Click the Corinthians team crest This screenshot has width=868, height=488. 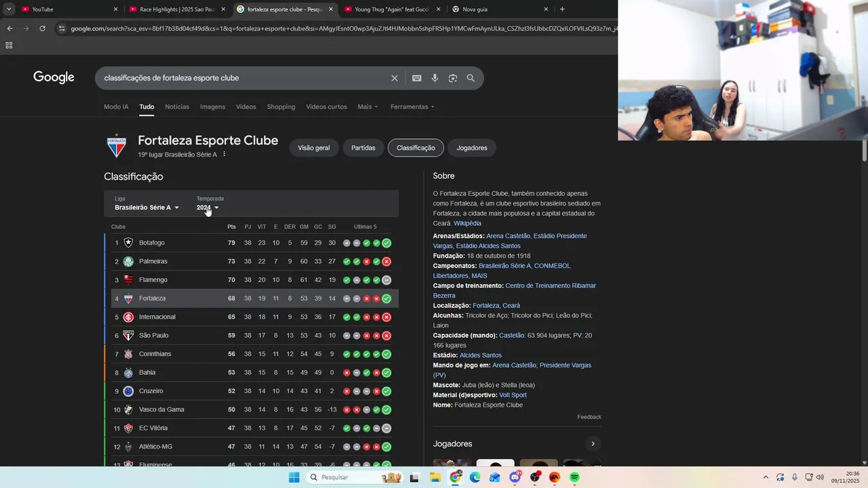128,354
